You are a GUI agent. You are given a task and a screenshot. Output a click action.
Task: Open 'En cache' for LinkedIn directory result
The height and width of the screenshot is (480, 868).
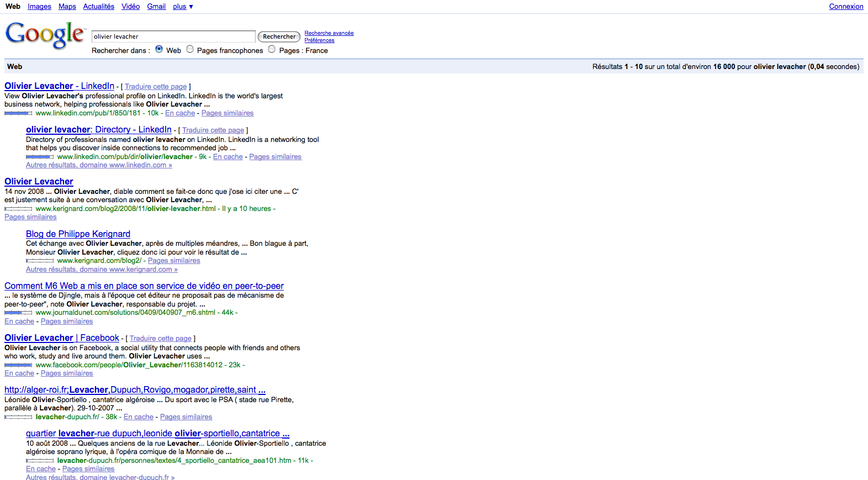coord(228,157)
